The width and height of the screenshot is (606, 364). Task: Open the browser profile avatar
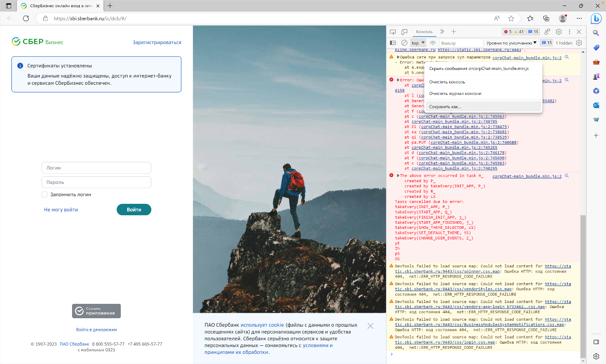coord(563,18)
